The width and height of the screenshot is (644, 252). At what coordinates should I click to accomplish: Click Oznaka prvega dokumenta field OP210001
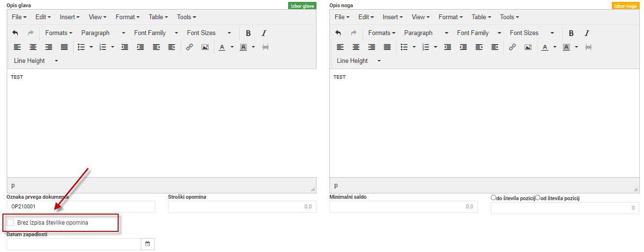(81, 206)
